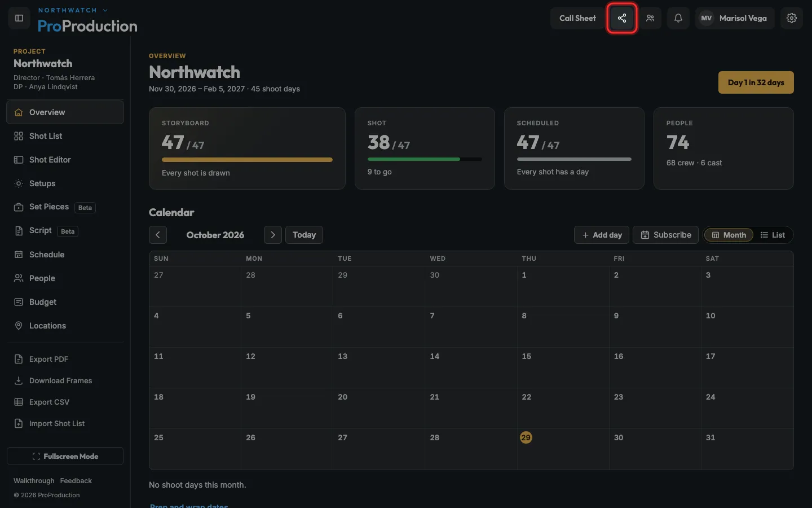This screenshot has height=508, width=812.
Task: Click the Scheduled 47/47 stat card
Action: 574,148
